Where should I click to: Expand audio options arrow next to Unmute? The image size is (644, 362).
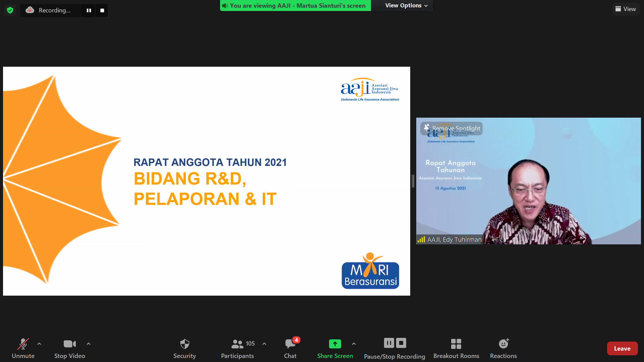[39, 344]
